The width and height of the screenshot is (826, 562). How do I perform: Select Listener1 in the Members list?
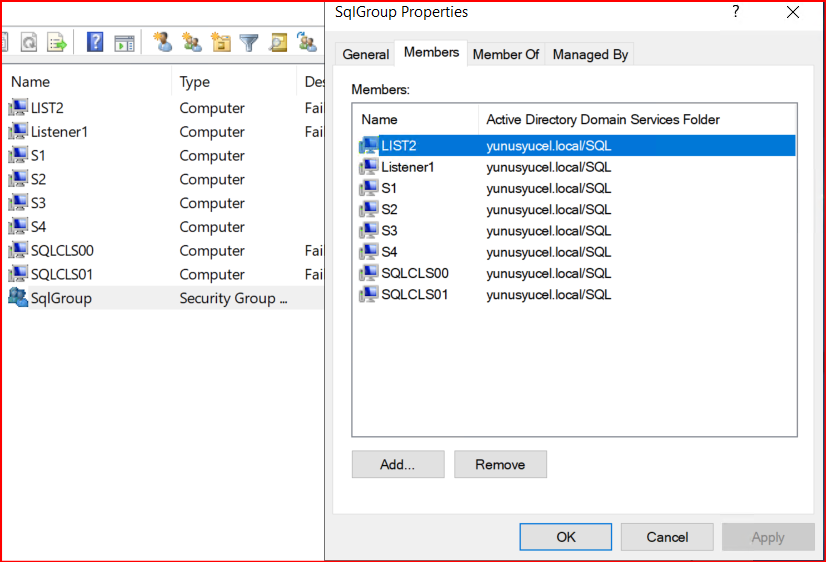click(x=407, y=167)
